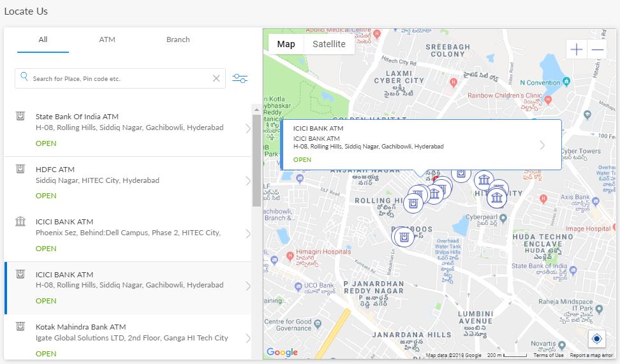This screenshot has height=364, width=620.
Task: Open details arrow in ICICI map popup
Action: (542, 145)
